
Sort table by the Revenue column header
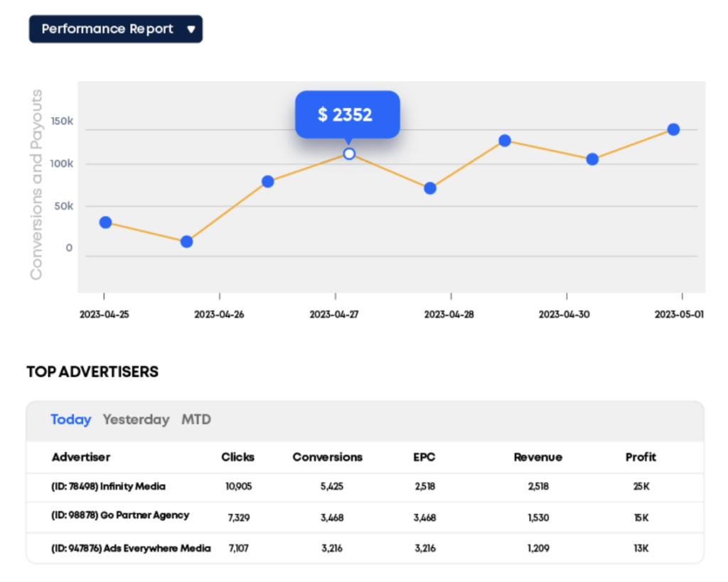(537, 457)
